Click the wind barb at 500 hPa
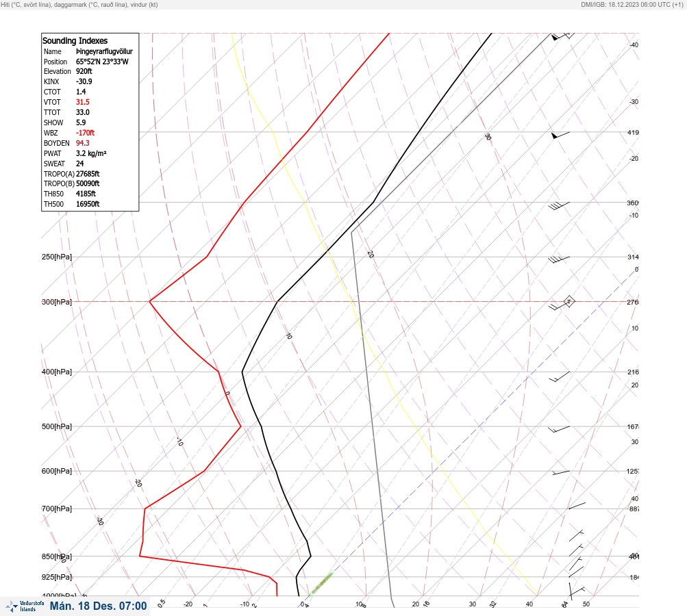 (x=559, y=429)
